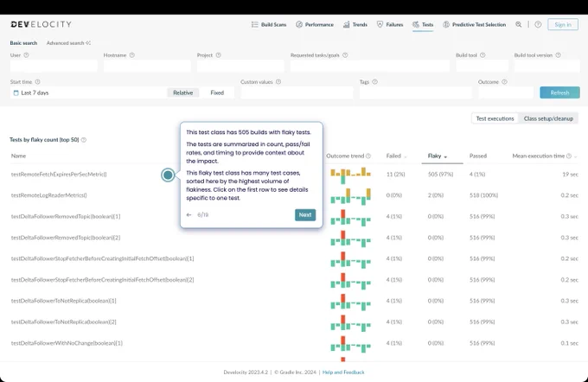588x382 pixels.
Task: Click the help icon next to Tags
Action: (x=374, y=82)
